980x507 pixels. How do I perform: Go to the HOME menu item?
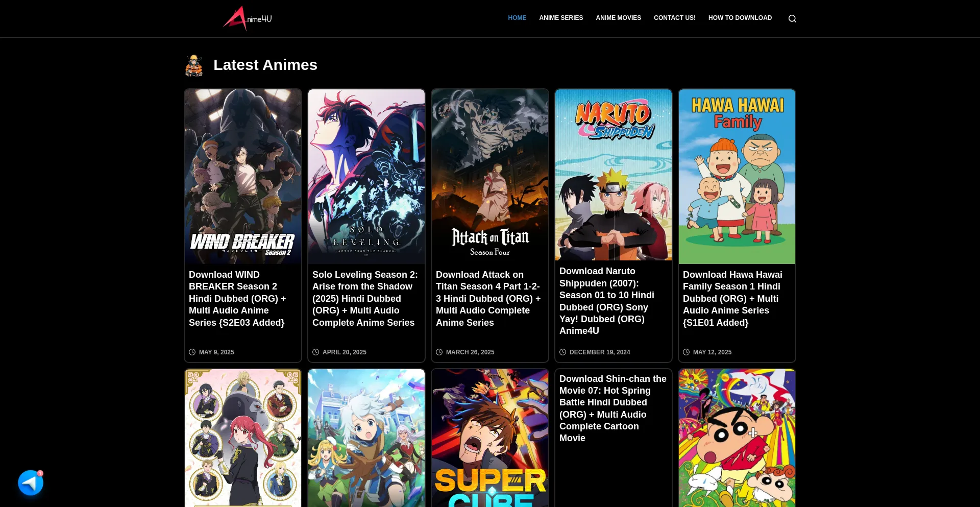click(517, 18)
